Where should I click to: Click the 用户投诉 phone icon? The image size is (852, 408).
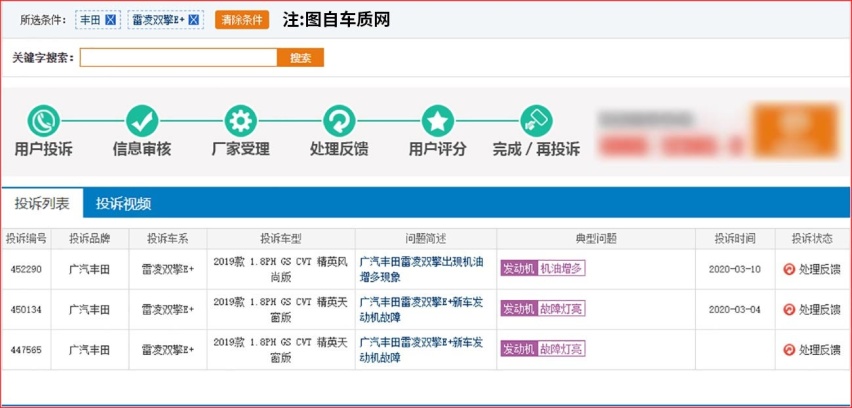click(x=43, y=121)
